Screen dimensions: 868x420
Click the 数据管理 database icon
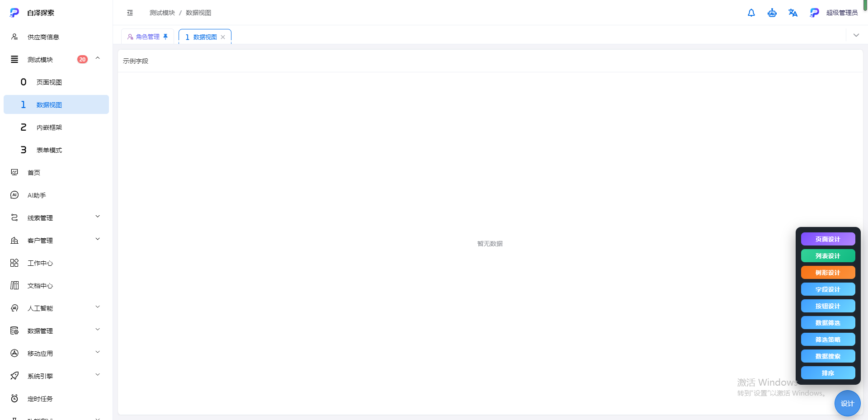point(14,330)
